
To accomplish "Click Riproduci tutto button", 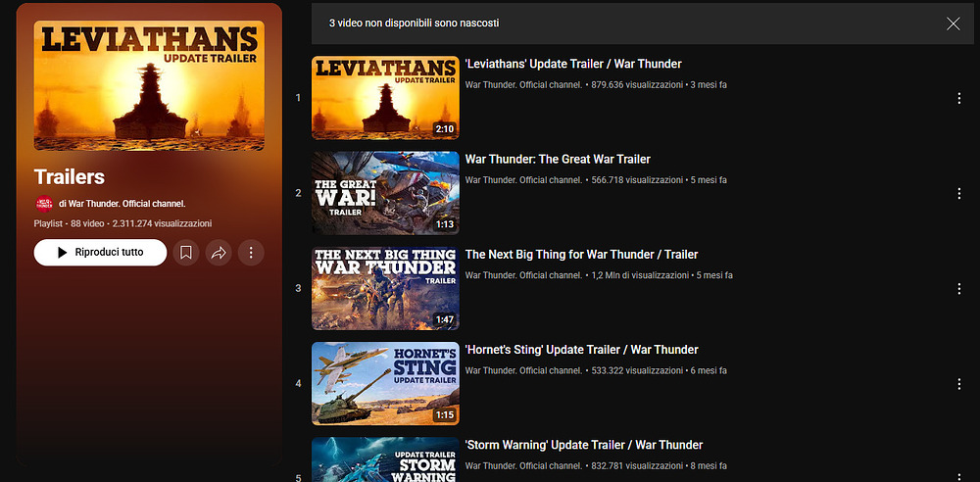I will click(x=100, y=253).
